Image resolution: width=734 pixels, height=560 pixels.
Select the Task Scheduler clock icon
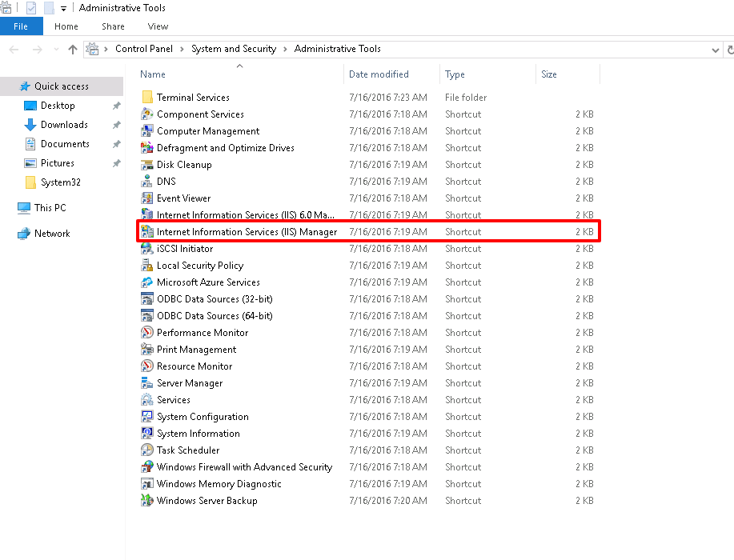coord(147,450)
